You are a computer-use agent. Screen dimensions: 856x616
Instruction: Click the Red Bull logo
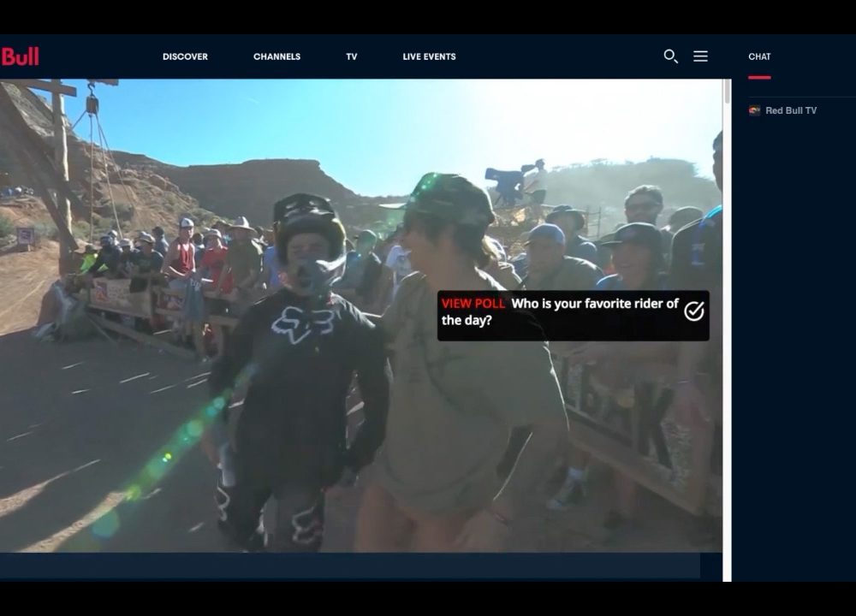(20, 56)
